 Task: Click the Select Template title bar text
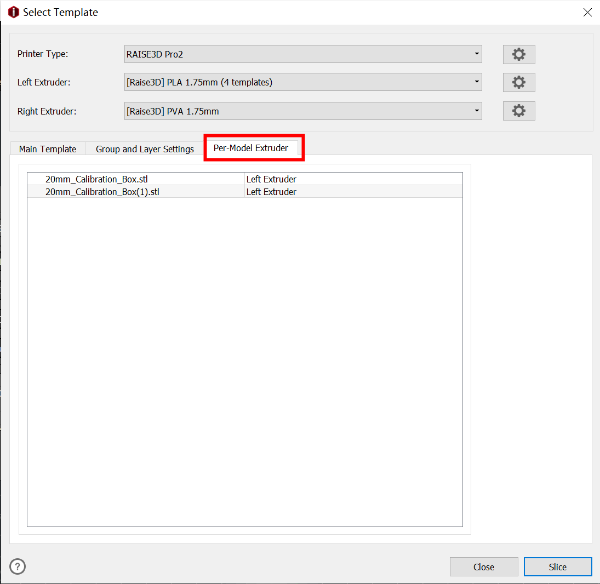coord(60,12)
